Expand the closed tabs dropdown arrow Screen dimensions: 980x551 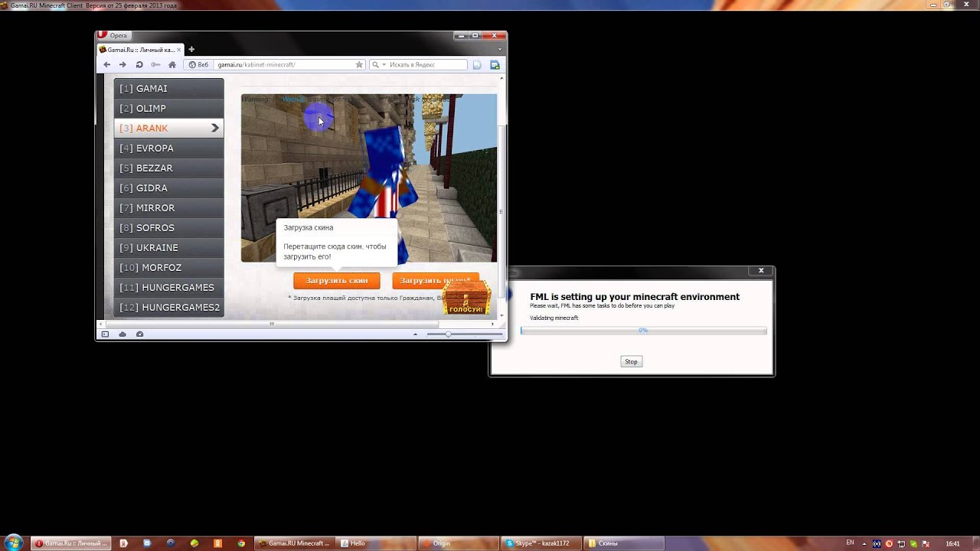pyautogui.click(x=500, y=50)
